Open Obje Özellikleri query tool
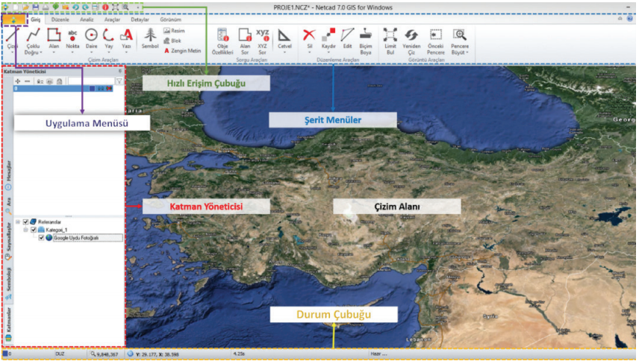 point(222,36)
